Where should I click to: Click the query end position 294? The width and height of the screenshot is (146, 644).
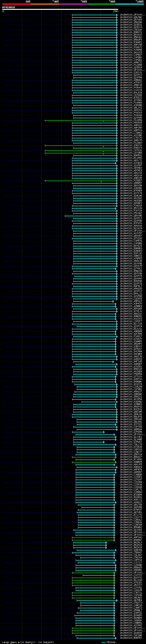tap(115, 11)
